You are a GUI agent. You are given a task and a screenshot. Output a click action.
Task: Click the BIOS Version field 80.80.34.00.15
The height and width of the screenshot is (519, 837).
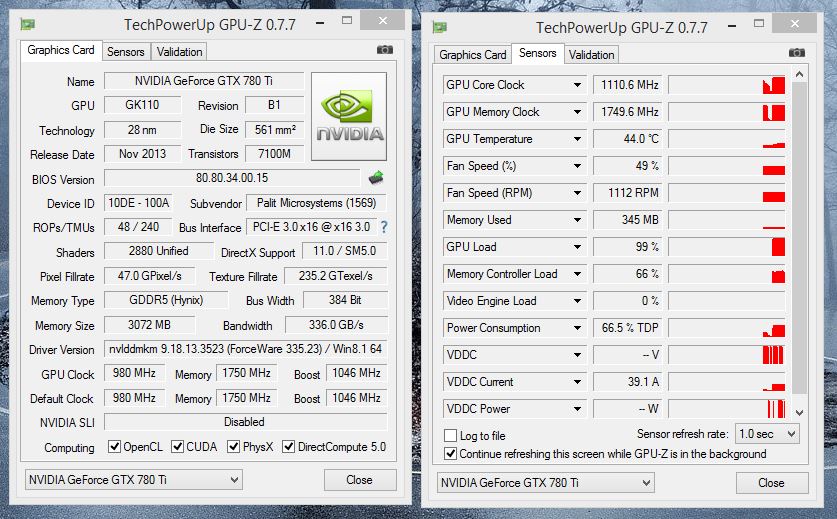232,178
